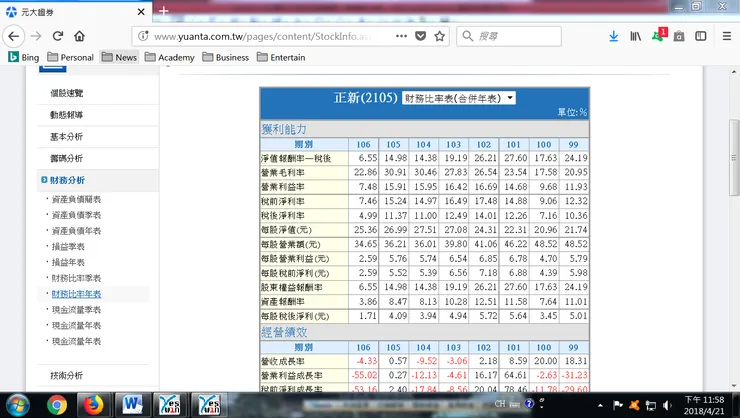
Task: Launch Chrome from the taskbar
Action: 57,405
